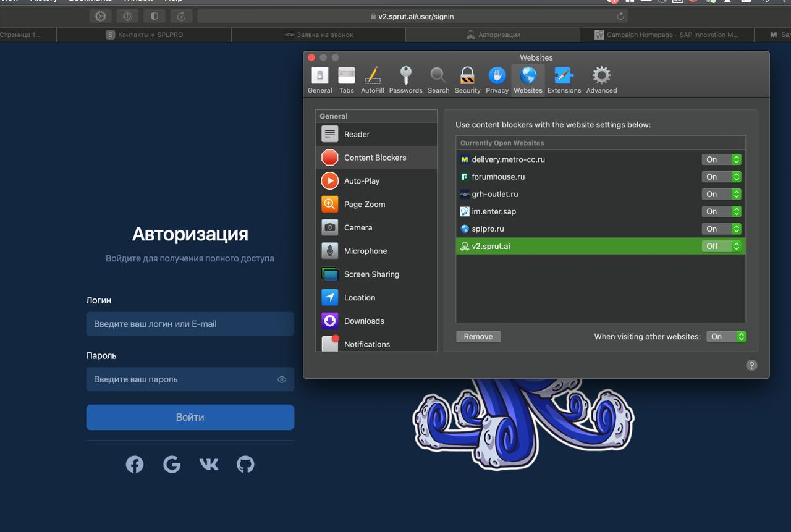Select grh-outlet.ru website row
This screenshot has width=791, height=532.
pos(601,194)
